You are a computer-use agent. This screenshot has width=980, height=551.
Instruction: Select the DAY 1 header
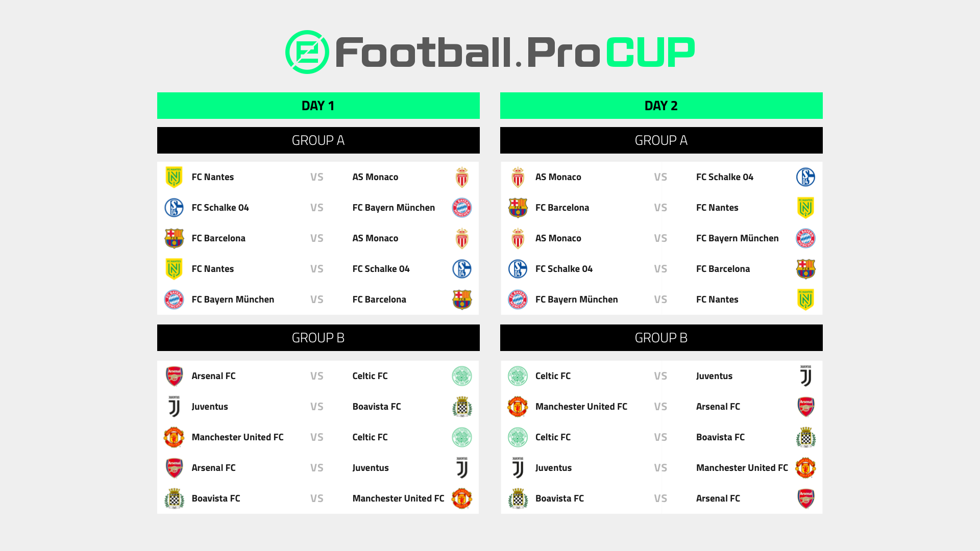click(318, 106)
